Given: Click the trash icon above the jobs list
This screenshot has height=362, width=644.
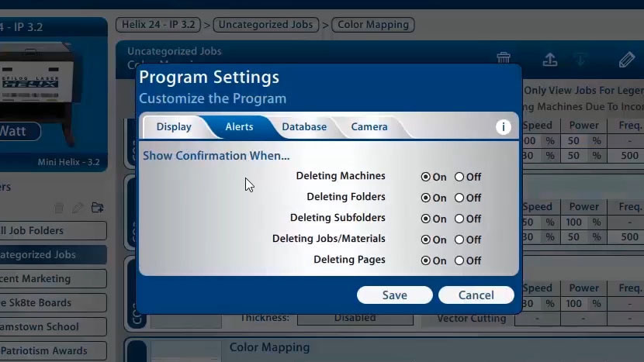Looking at the screenshot, I should pos(504,59).
